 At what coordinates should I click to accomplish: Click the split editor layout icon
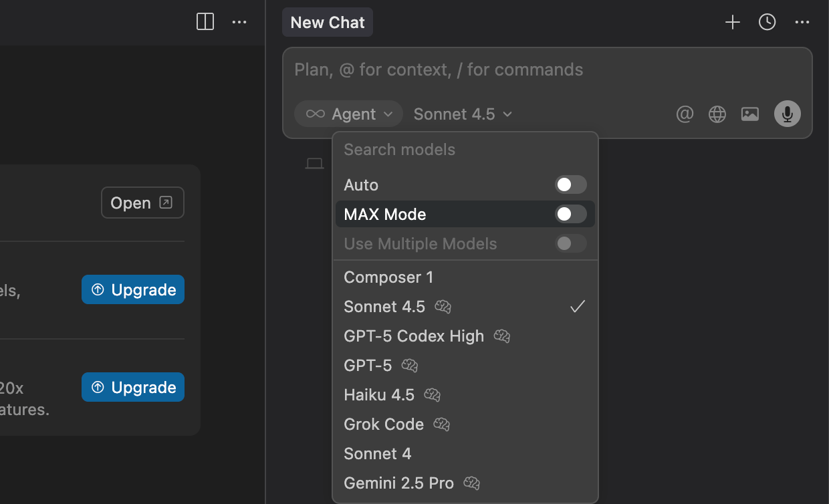click(x=205, y=22)
